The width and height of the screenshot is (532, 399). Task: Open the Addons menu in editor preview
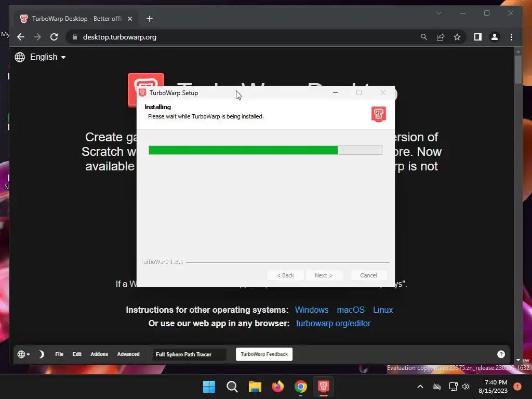99,354
